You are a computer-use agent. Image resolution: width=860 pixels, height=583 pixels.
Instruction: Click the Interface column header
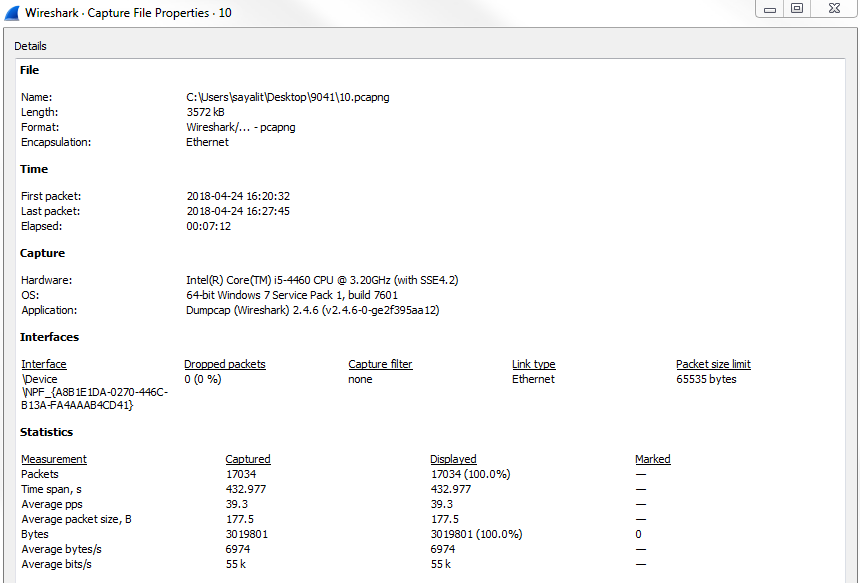(x=44, y=364)
